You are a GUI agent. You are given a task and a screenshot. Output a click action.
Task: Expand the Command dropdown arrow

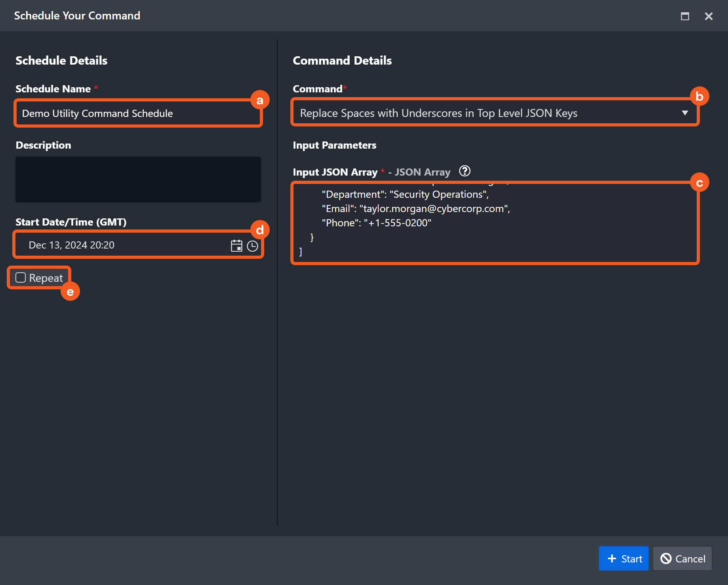[684, 113]
